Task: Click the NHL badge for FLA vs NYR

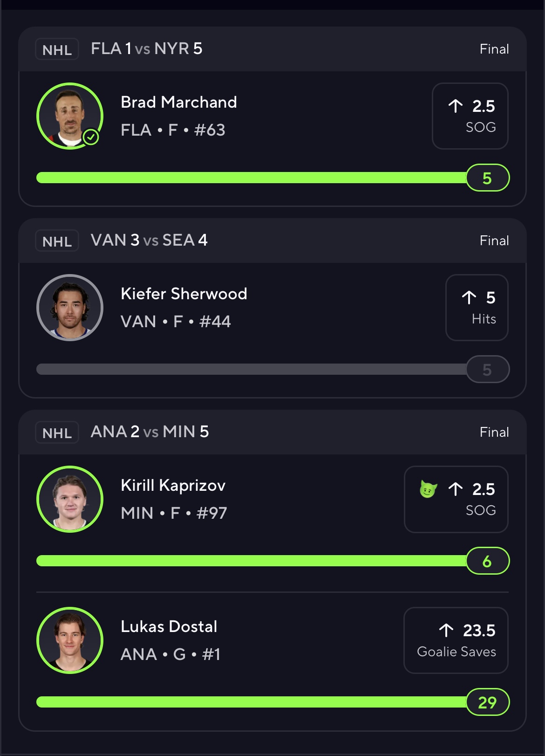Action: pyautogui.click(x=57, y=49)
